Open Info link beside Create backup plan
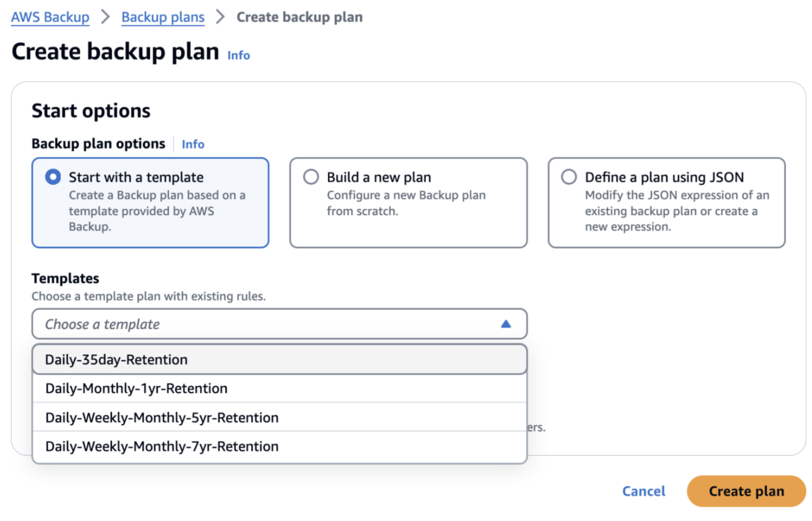The width and height of the screenshot is (812, 521). pyautogui.click(x=238, y=55)
